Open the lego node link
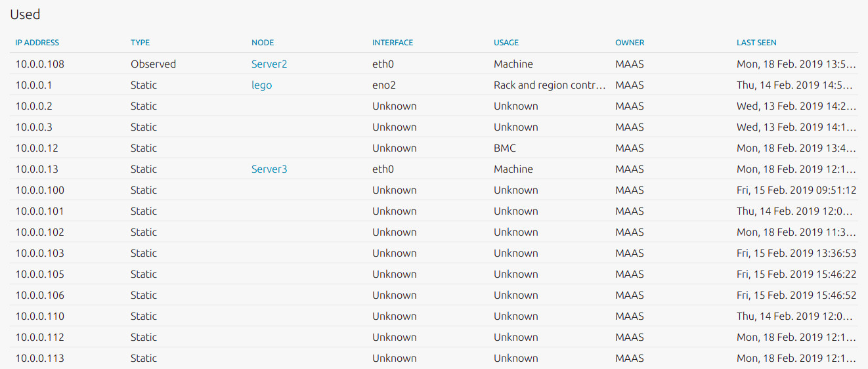The height and width of the screenshot is (369, 868). pyautogui.click(x=261, y=85)
